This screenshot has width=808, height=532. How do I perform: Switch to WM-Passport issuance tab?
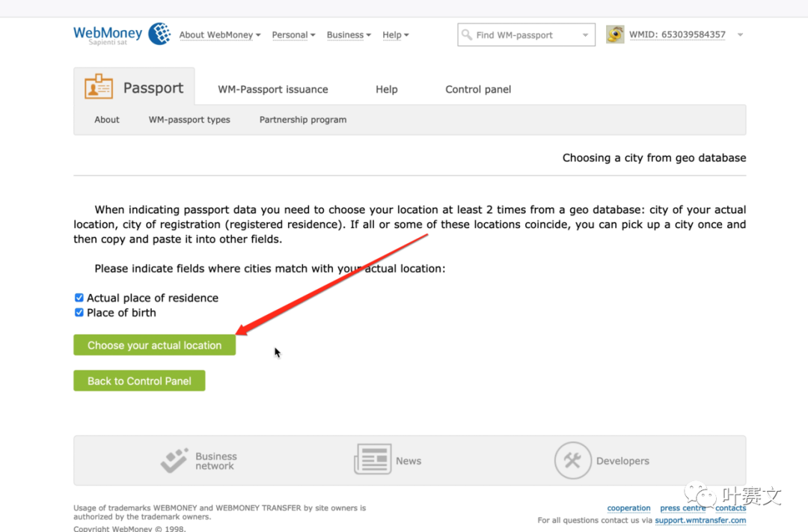click(x=273, y=89)
